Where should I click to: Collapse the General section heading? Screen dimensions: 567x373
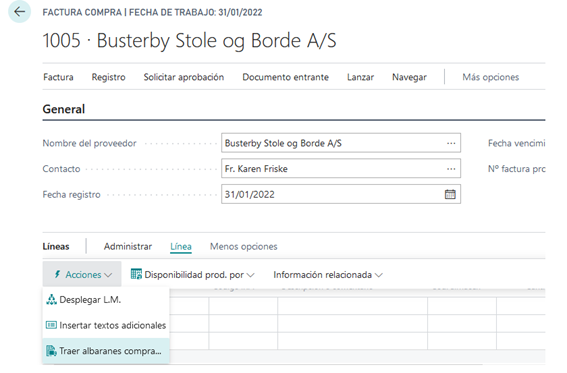coord(64,109)
